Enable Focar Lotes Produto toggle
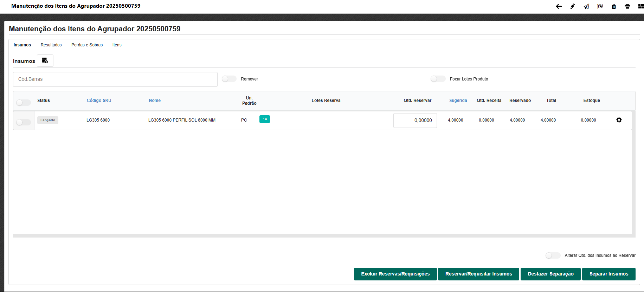 pos(438,79)
